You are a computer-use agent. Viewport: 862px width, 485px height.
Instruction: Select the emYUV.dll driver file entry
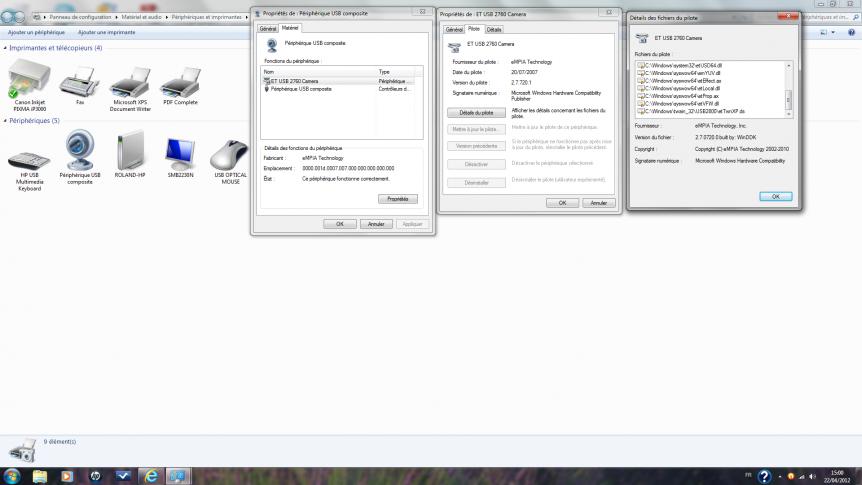click(679, 73)
